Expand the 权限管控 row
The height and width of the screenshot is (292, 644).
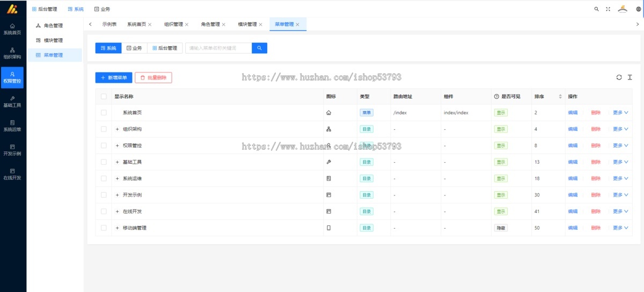tap(117, 145)
